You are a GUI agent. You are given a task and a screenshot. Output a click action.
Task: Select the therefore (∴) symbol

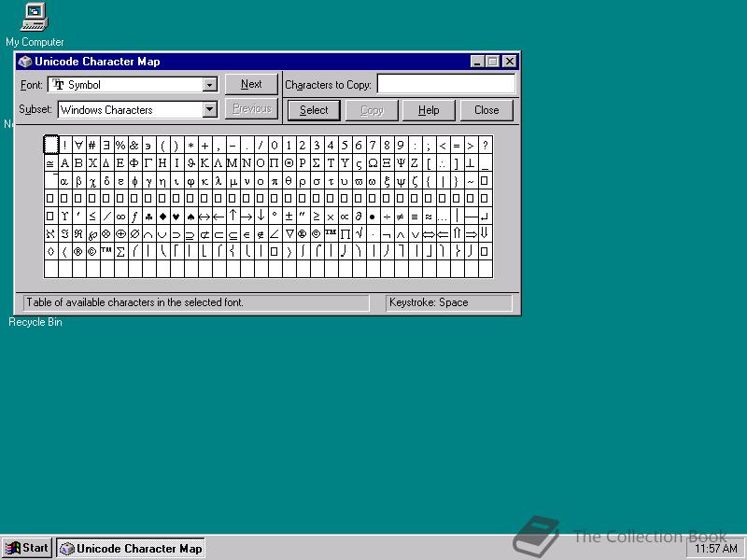(x=443, y=162)
